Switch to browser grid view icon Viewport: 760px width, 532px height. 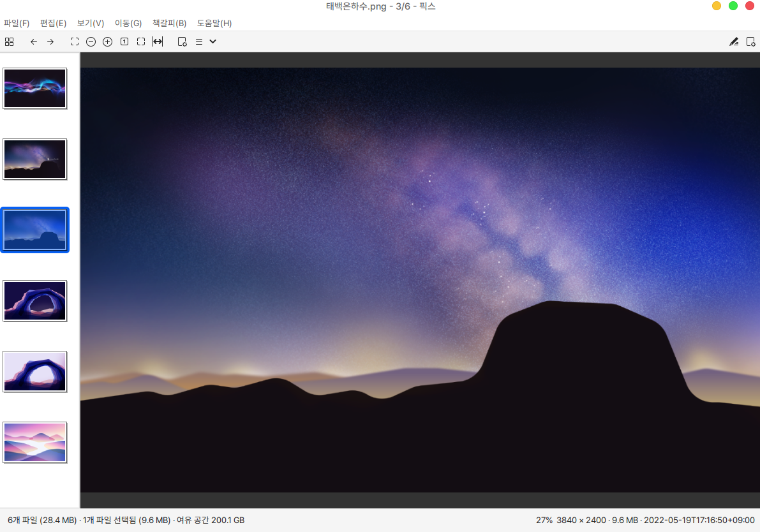(9, 41)
